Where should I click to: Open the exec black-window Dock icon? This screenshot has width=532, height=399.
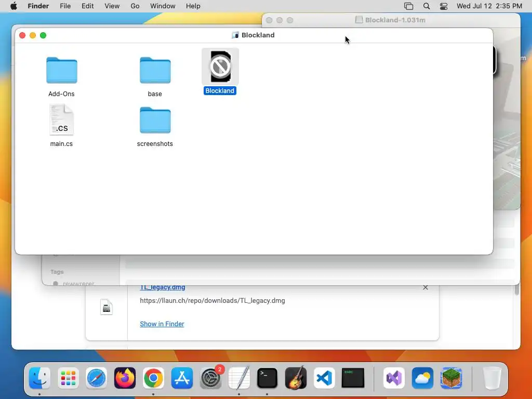[353, 378]
